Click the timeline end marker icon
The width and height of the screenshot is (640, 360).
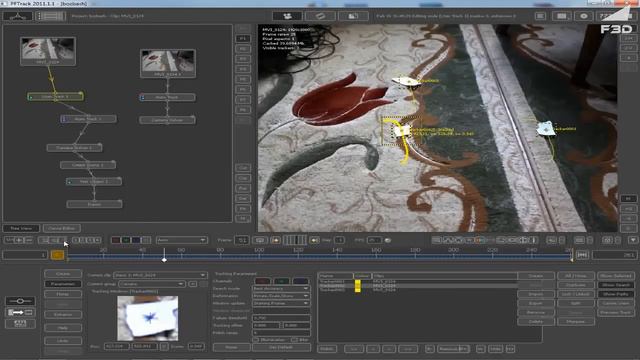[x=582, y=255]
